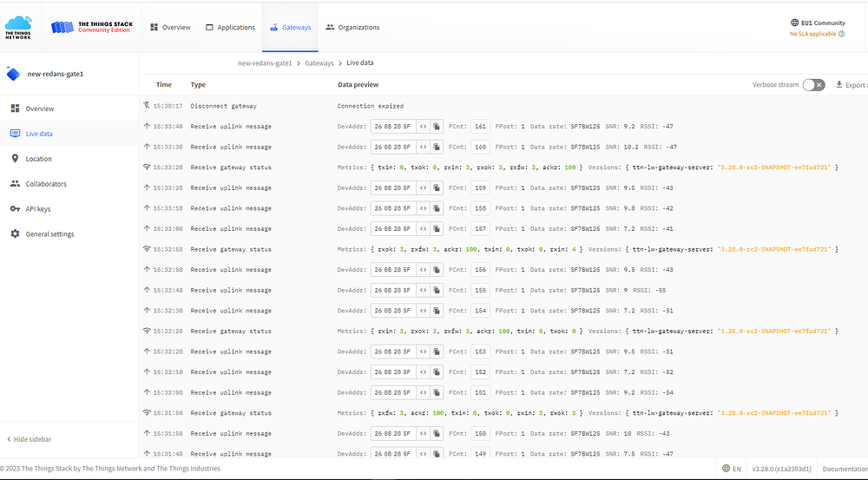
Task: Select the Gateways tab
Action: click(x=291, y=27)
